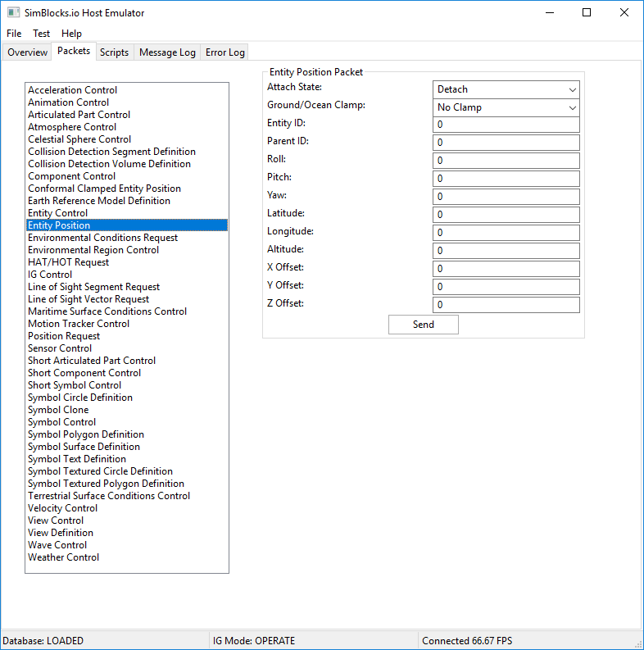Choose Position Request packet
This screenshot has width=644, height=650.
(127, 336)
